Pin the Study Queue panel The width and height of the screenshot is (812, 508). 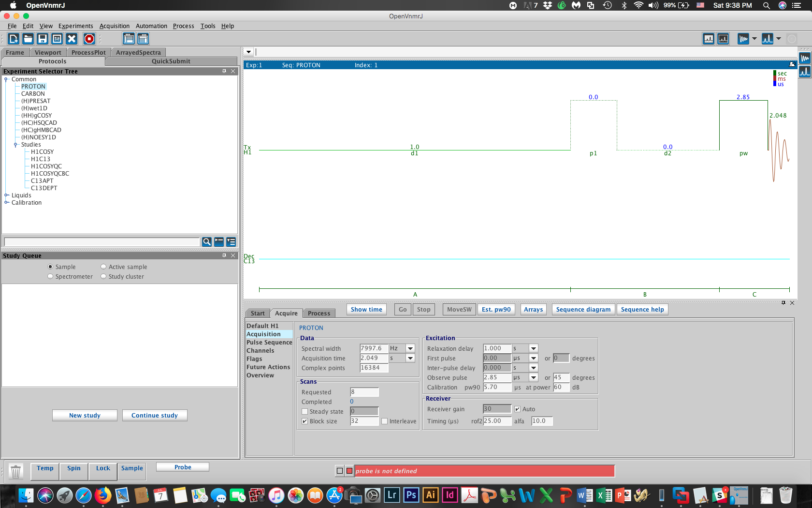click(224, 255)
